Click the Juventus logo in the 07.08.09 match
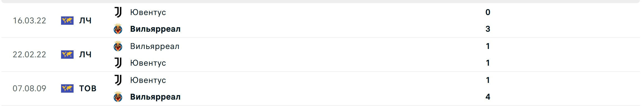 click(118, 80)
